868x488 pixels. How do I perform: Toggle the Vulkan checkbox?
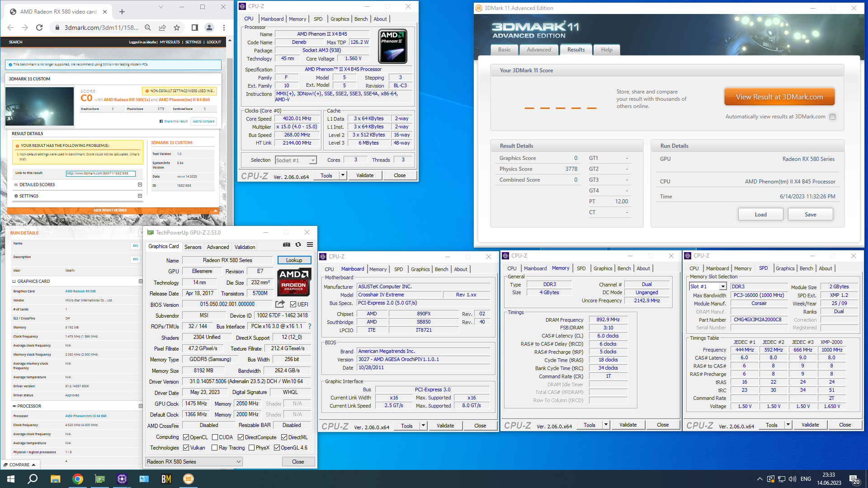tap(186, 448)
